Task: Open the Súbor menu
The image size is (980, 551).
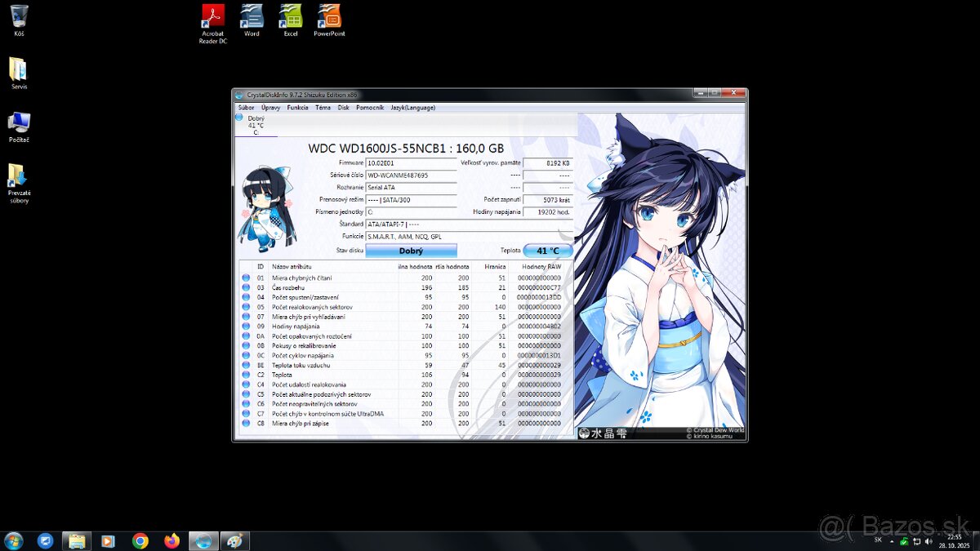Action: [x=246, y=108]
